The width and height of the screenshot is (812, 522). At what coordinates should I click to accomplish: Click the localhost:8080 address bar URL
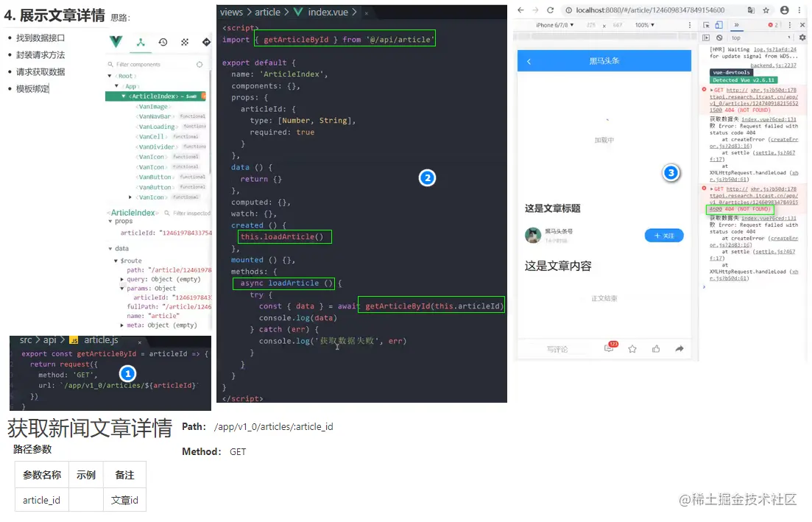click(x=650, y=10)
